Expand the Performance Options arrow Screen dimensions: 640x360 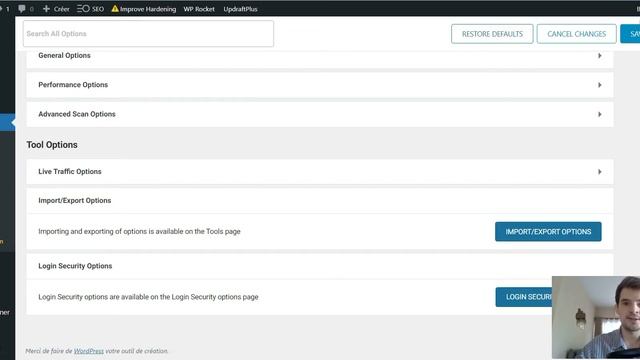click(x=600, y=85)
